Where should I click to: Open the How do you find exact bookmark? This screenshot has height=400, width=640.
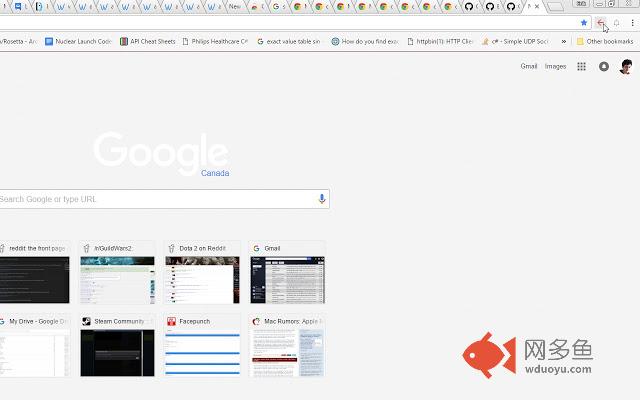365,41
